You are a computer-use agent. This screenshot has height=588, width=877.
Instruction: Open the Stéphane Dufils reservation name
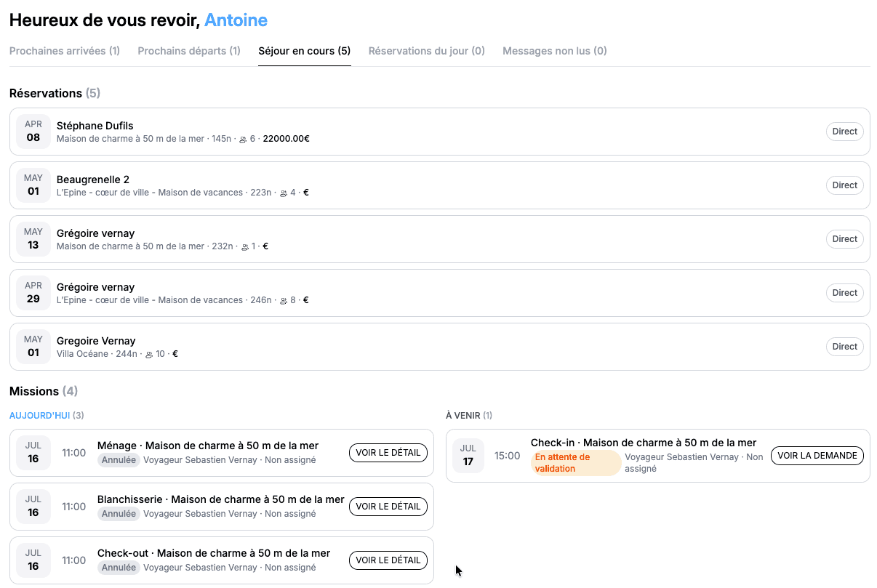click(95, 126)
